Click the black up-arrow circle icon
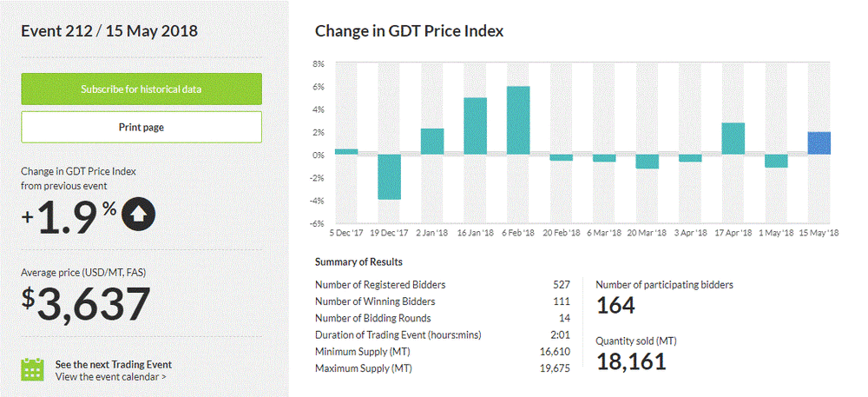This screenshot has height=397, width=868. click(x=138, y=214)
